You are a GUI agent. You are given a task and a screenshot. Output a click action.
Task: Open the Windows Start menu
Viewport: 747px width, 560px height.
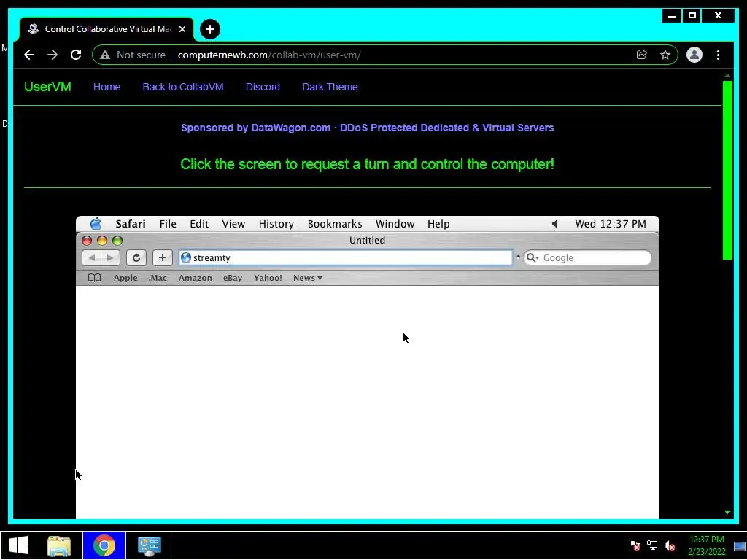click(18, 545)
